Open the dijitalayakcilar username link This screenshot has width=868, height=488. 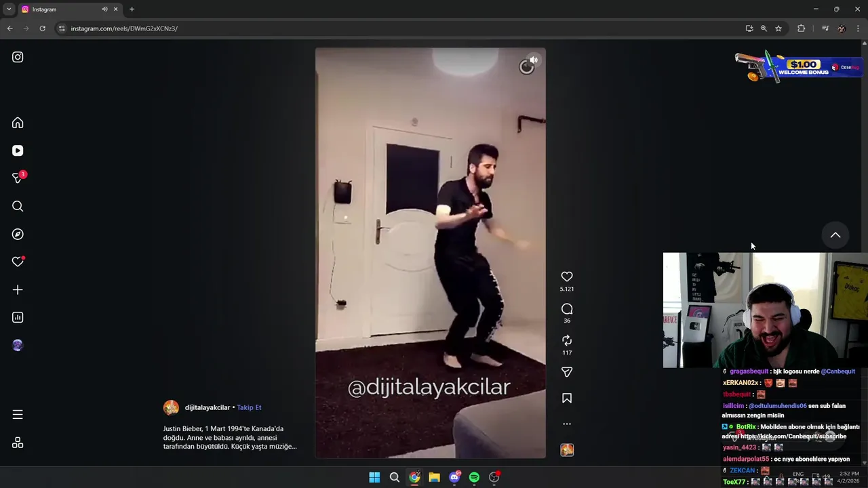click(x=208, y=407)
